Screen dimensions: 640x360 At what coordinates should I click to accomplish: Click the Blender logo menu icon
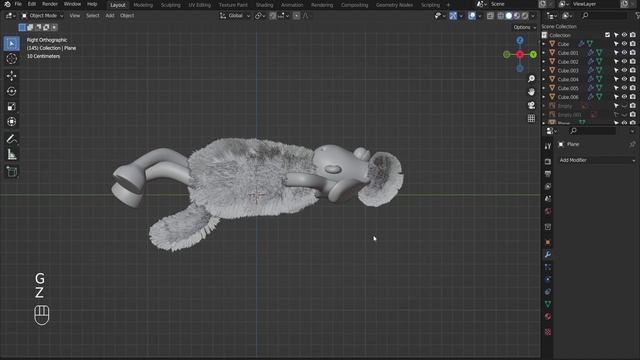click(x=7, y=4)
